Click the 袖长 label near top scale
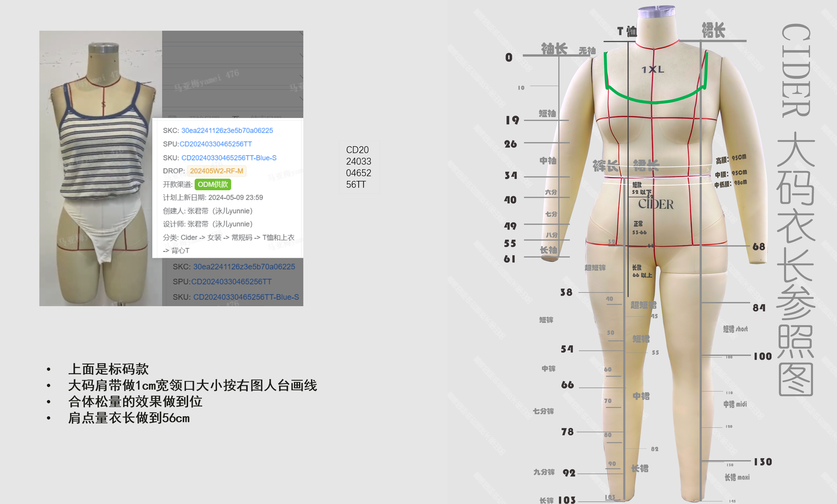This screenshot has height=504, width=837. click(x=554, y=49)
